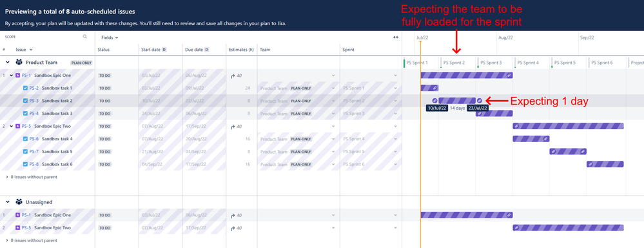Open PS-7 issue link

[34, 152]
